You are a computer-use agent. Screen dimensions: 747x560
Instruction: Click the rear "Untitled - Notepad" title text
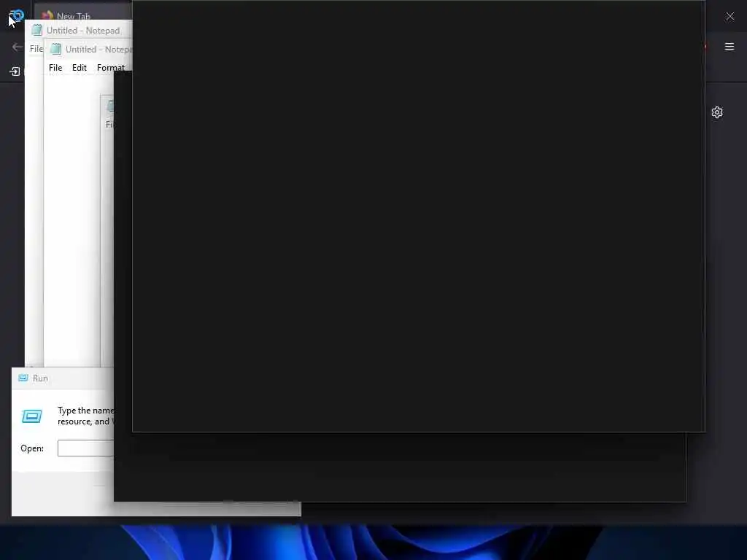[x=83, y=31]
